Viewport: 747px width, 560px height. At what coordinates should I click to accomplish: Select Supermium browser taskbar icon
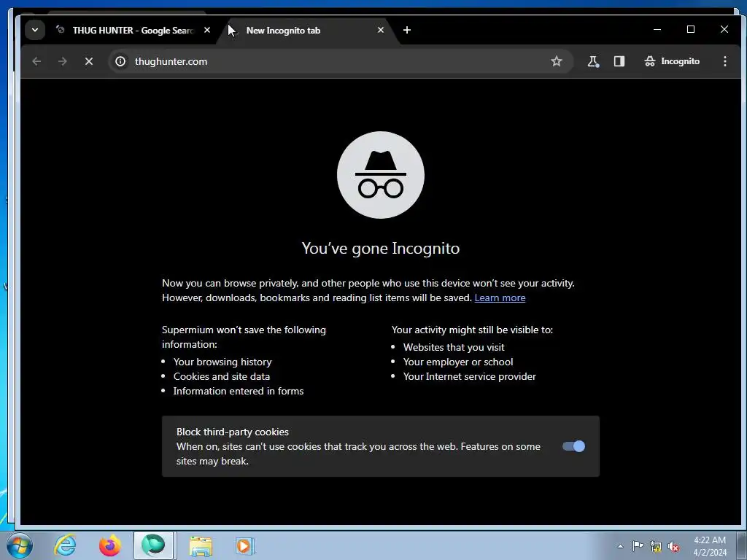tap(153, 545)
